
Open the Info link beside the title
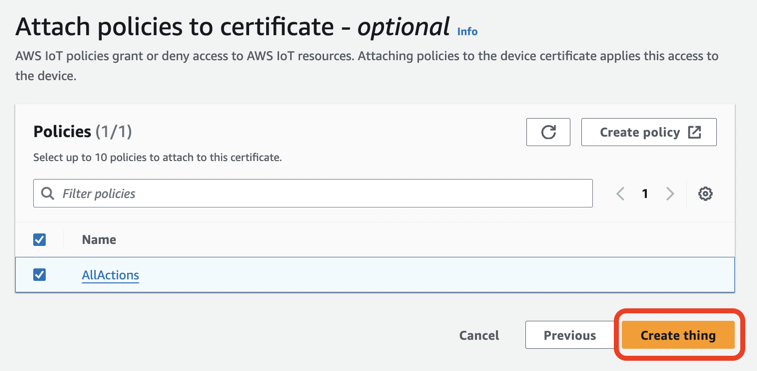[x=467, y=31]
